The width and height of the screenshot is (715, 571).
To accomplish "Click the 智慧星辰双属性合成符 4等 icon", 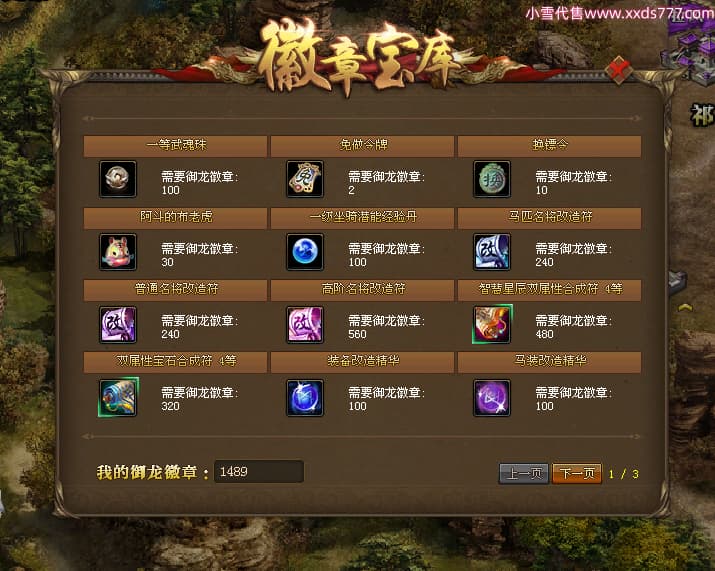I will point(492,324).
